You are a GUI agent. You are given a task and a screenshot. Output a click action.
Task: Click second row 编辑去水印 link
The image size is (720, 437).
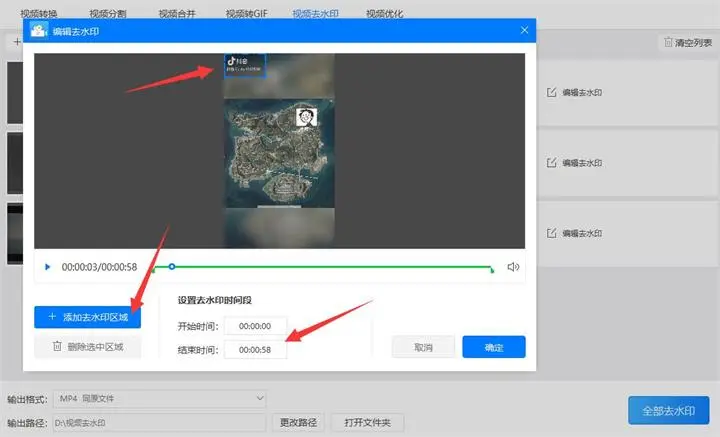(x=582, y=163)
